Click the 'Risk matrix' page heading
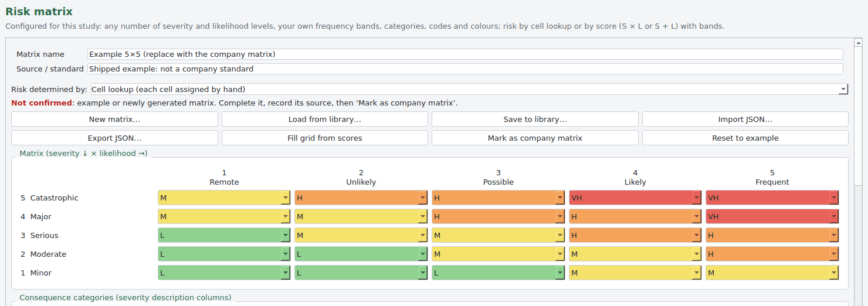Image resolution: width=868 pixels, height=306 pixels. 39,11
